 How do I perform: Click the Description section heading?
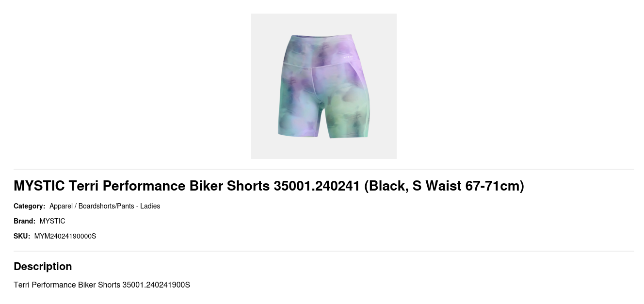click(43, 266)
